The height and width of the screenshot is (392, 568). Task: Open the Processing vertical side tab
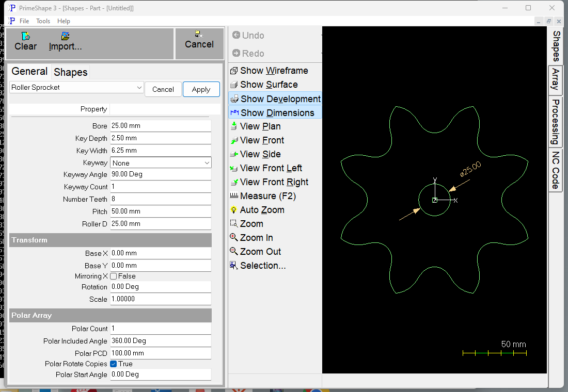coord(556,122)
